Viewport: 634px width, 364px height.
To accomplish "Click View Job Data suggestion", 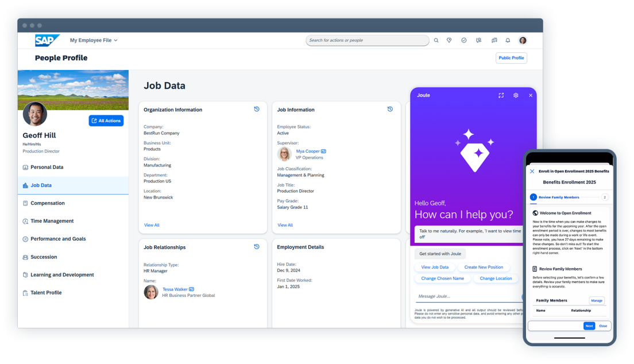I will click(x=435, y=268).
